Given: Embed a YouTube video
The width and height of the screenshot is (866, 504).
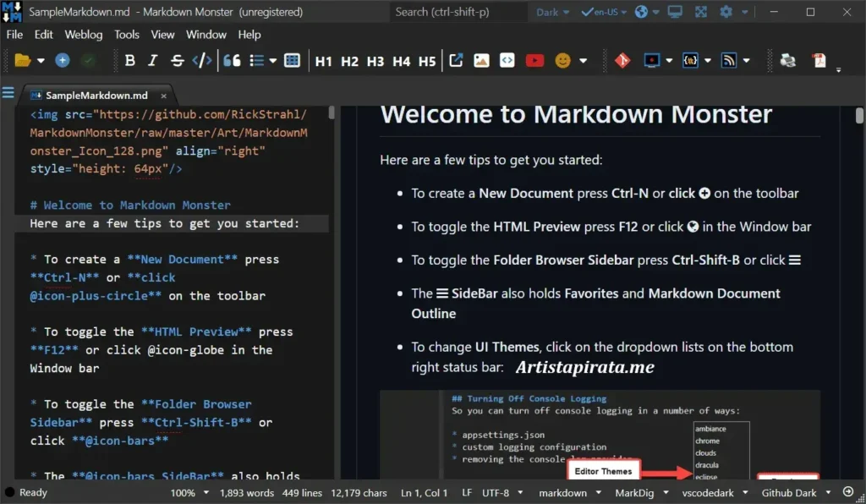Looking at the screenshot, I should pos(534,60).
